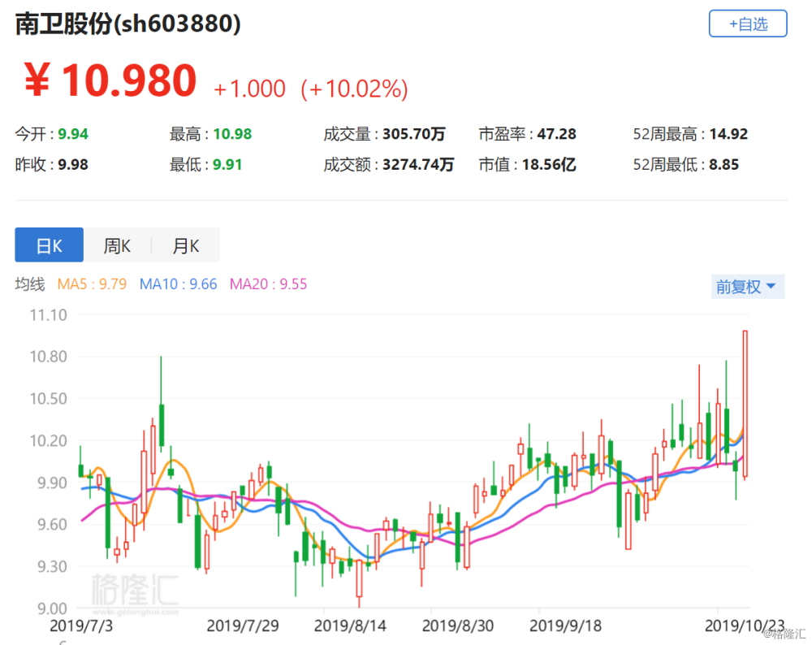The width and height of the screenshot is (812, 645).
Task: Click the 10.80 price axis label
Action: (x=48, y=357)
